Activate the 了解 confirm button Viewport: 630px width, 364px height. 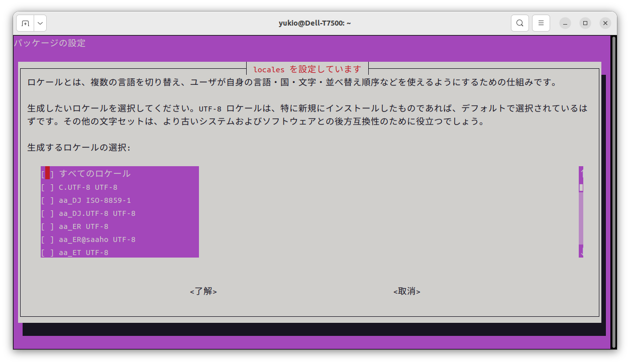(203, 291)
